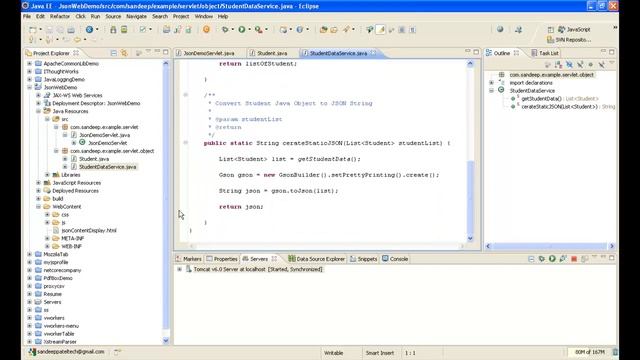The height and width of the screenshot is (360, 640).
Task: Click the External Tools run icon
Action: click(x=258, y=29)
